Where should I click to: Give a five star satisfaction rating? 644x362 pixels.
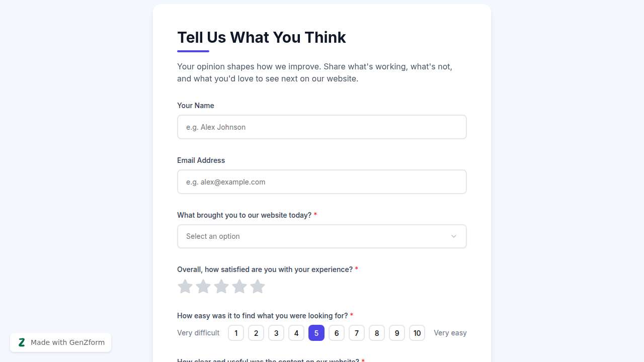click(x=258, y=286)
